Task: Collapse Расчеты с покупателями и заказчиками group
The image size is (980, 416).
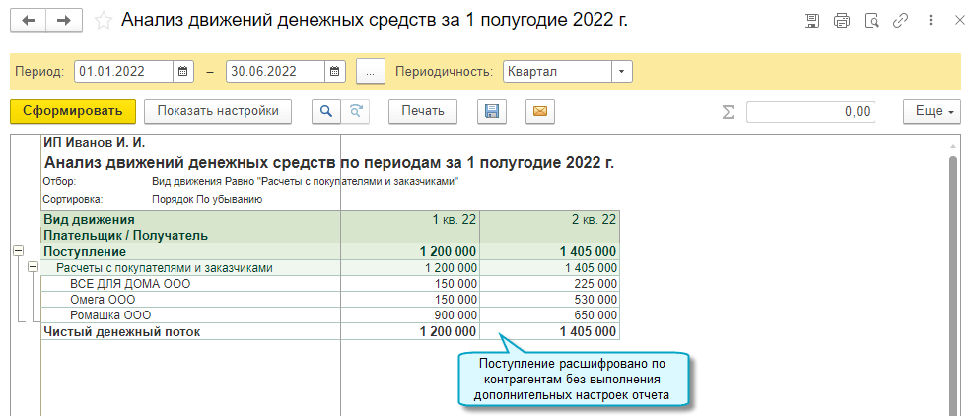Action: pyautogui.click(x=34, y=267)
